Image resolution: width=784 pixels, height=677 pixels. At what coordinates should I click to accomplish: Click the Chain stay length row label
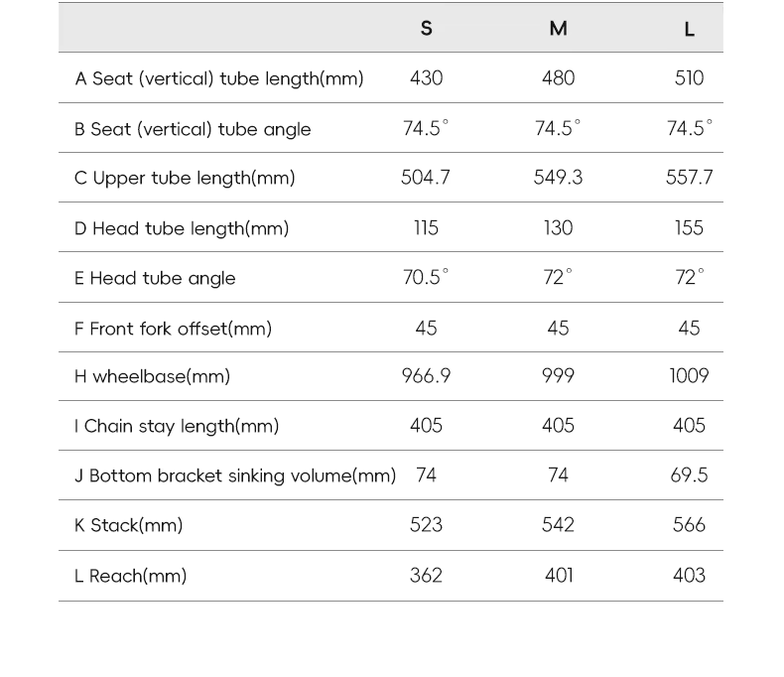pos(177,426)
